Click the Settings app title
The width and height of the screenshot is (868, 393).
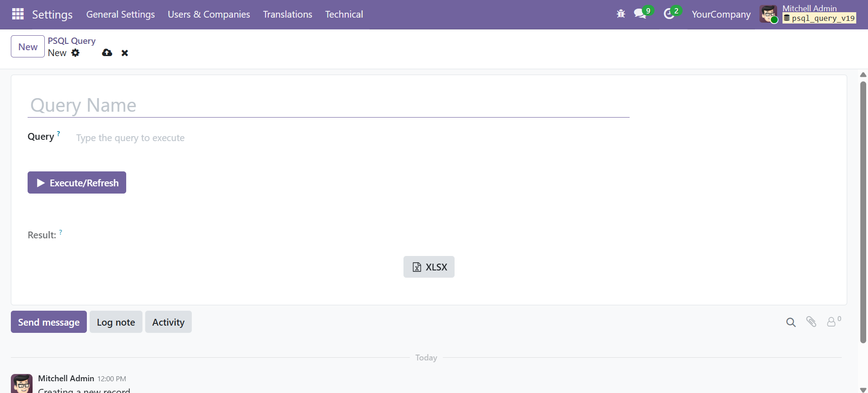(x=52, y=14)
